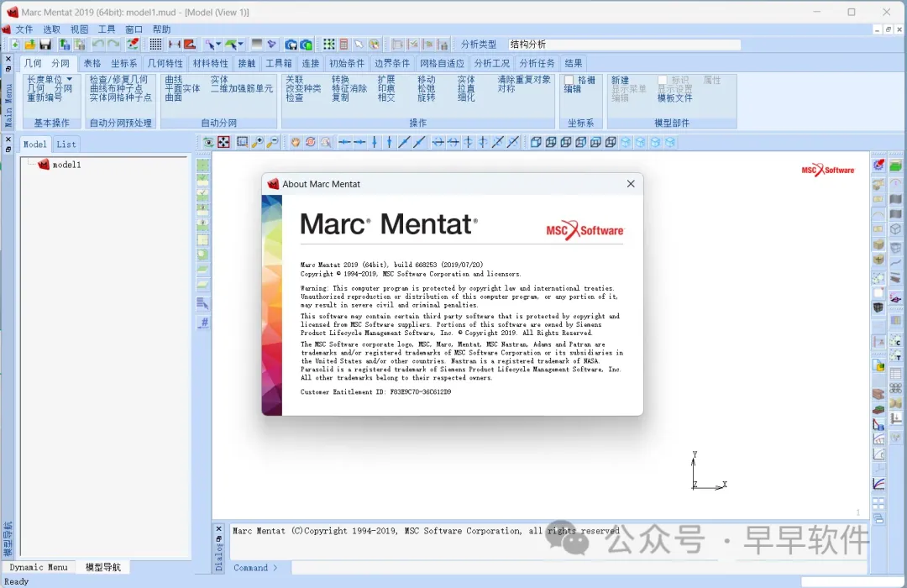Open the green surface pick dropdown arrow
The width and height of the screenshot is (907, 588).
tap(241, 45)
